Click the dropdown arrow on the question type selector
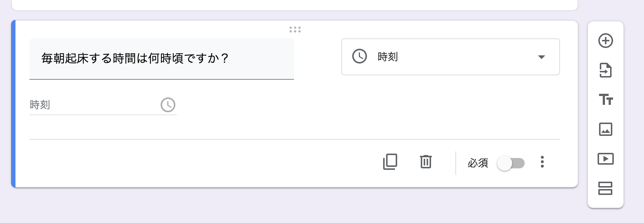The image size is (644, 223). tap(541, 57)
